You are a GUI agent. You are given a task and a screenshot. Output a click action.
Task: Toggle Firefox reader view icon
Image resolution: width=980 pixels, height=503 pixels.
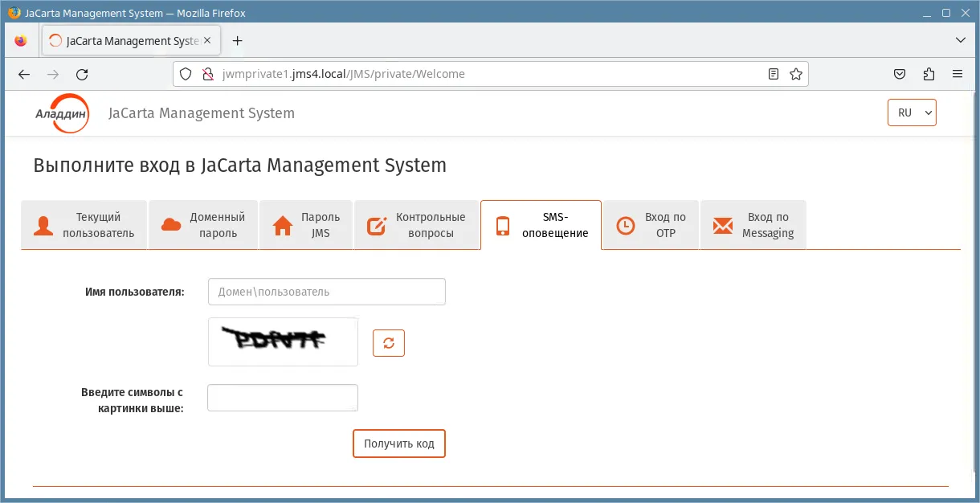pyautogui.click(x=774, y=74)
